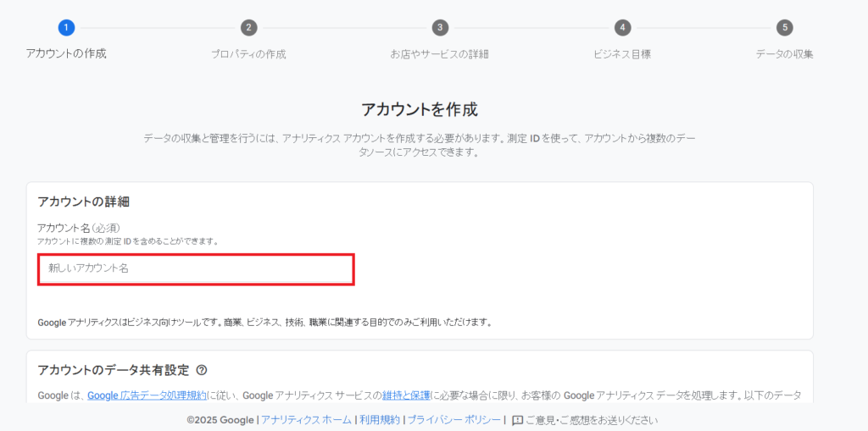Select the お店やサービスの詳細 step label

coord(439,54)
